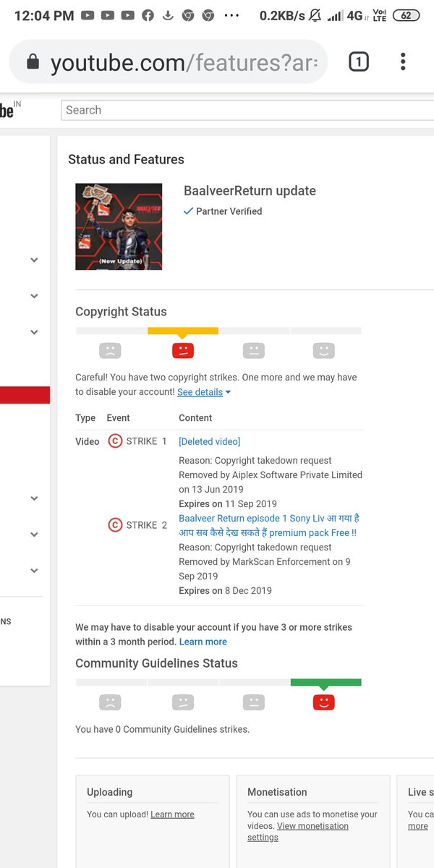
Task: Tap the battery indicator showing 62
Action: point(406,15)
